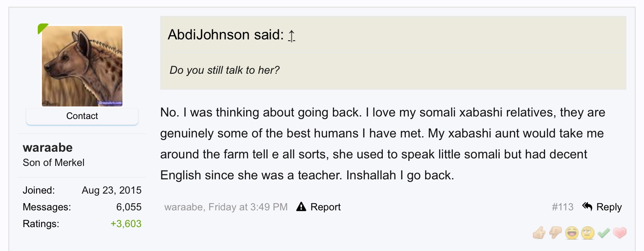Screen dimensions: 644x251
Task: Open the +3,603 ratings total
Action: pos(126,224)
